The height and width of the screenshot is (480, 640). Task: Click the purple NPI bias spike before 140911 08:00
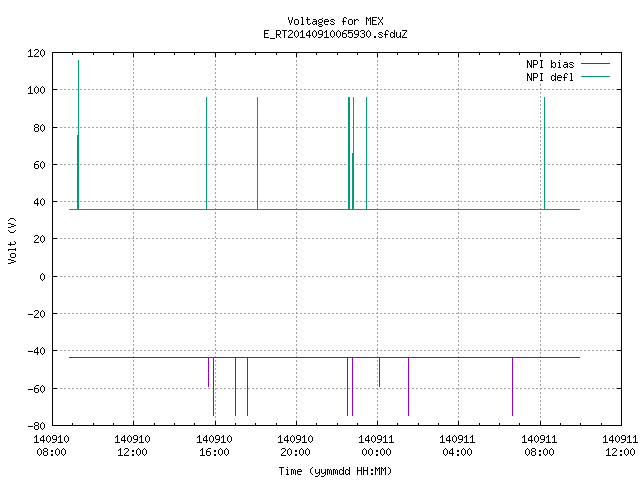click(x=513, y=387)
